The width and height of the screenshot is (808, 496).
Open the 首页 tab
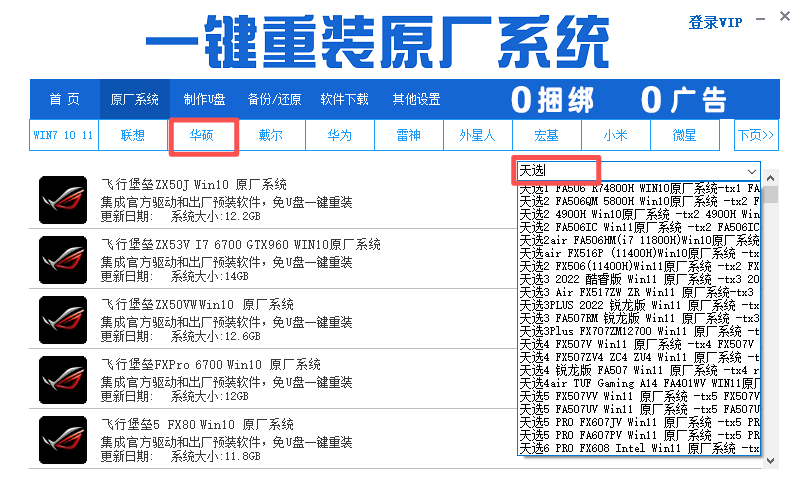[x=64, y=99]
